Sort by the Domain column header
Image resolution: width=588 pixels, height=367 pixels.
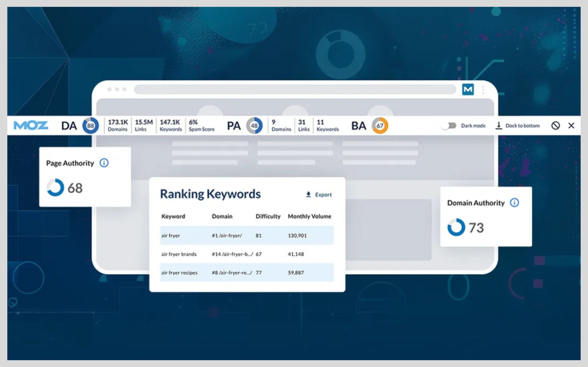click(222, 216)
